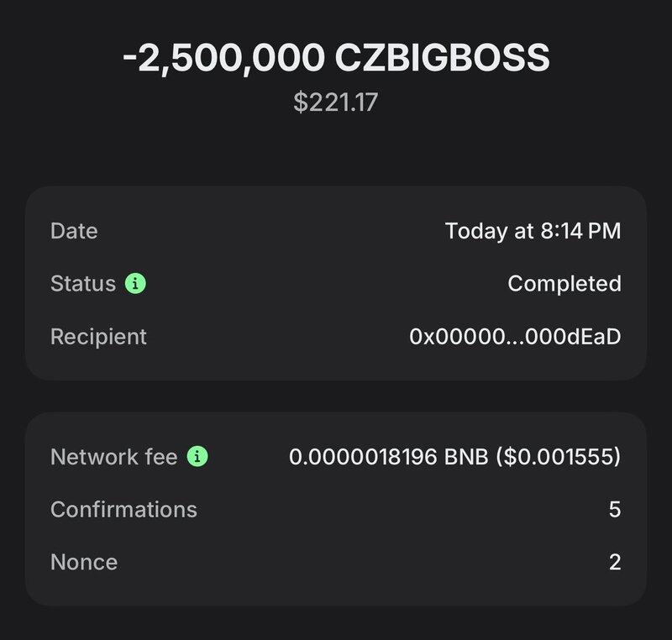Select the Today at 8:14 PM timestamp
672x640 pixels.
(533, 231)
